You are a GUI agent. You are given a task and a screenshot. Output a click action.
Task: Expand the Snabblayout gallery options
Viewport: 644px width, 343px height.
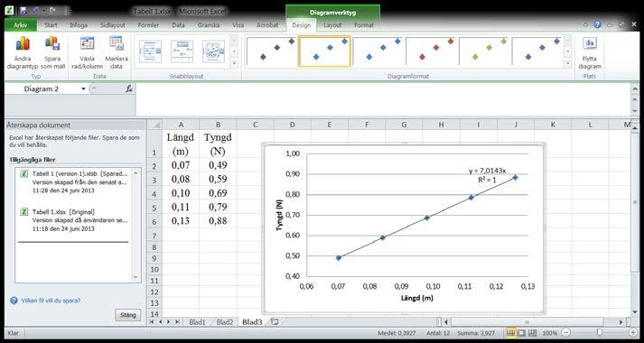234,63
